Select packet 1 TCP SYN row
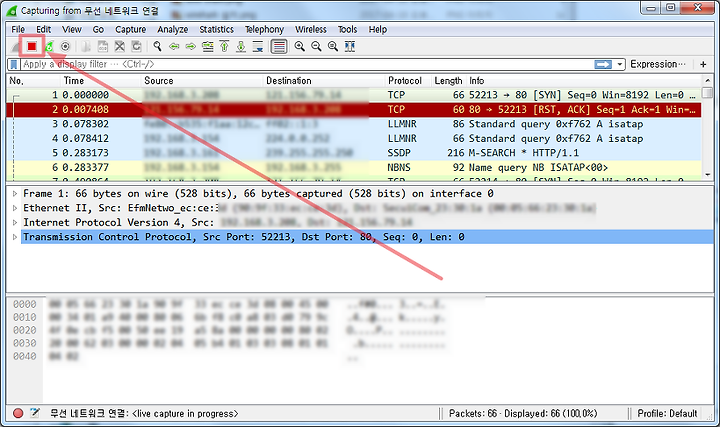 point(354,95)
